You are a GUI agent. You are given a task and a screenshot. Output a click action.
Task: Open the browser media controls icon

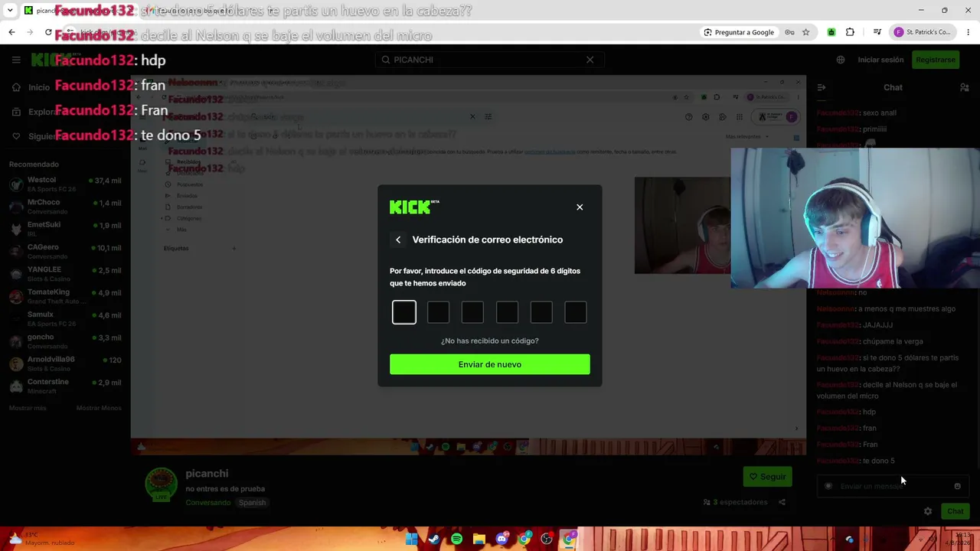coord(877,32)
